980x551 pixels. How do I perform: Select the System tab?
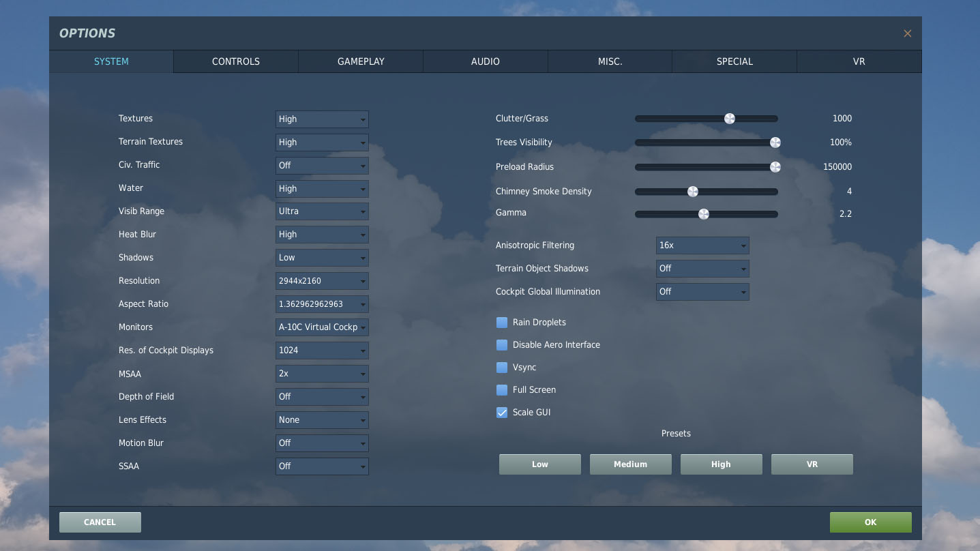(111, 61)
